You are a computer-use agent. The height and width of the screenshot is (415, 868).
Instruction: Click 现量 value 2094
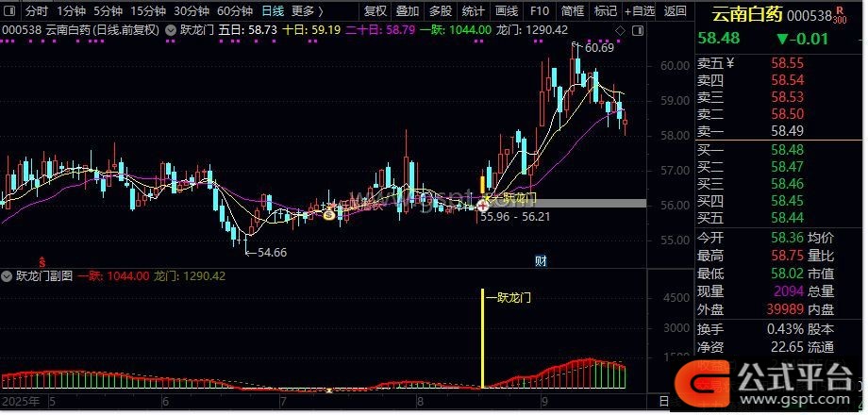(x=790, y=291)
